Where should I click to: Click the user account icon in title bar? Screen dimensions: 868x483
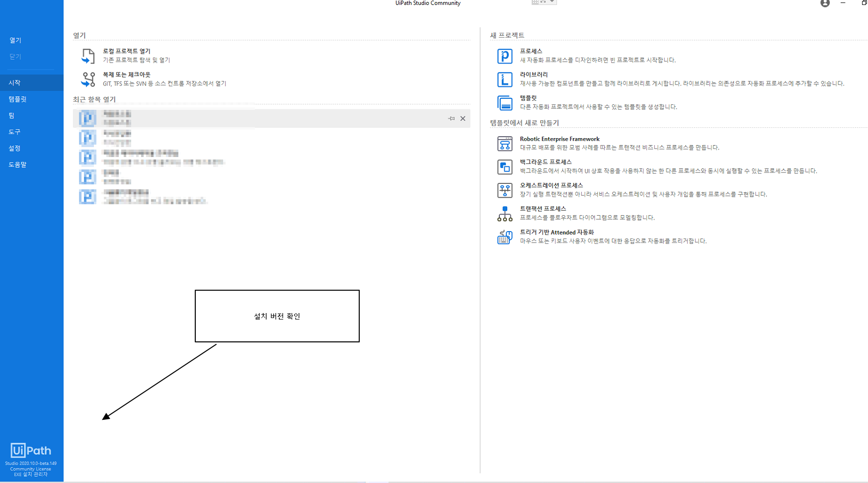(825, 3)
